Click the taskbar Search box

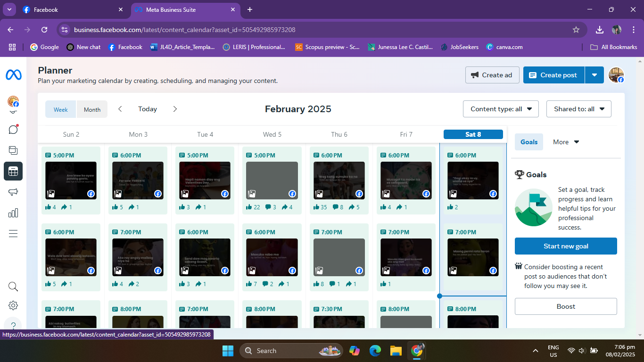click(x=290, y=351)
